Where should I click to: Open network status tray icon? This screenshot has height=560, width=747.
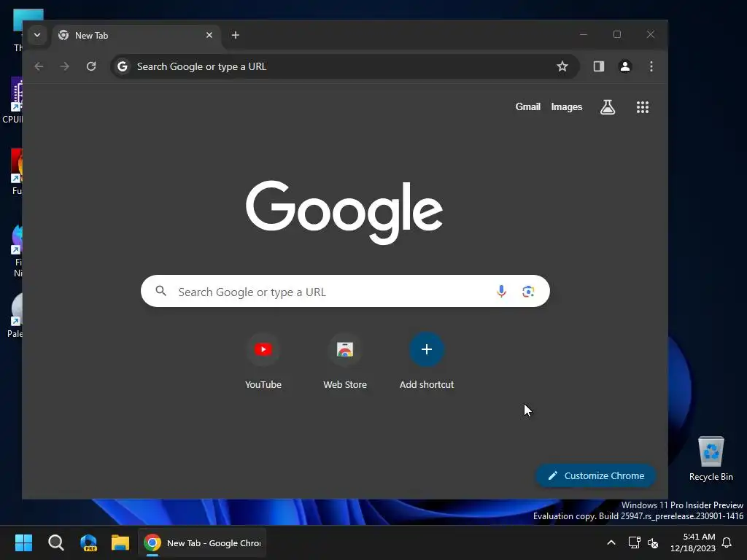click(x=634, y=542)
